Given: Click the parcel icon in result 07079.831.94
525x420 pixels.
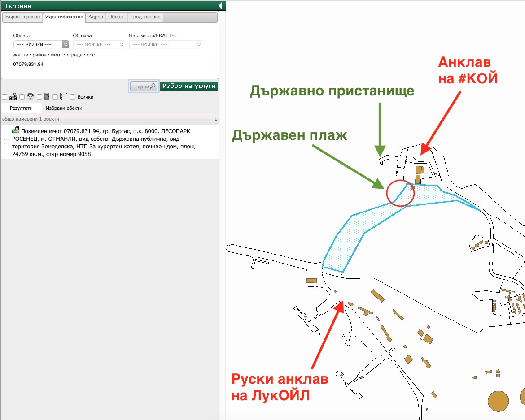Looking at the screenshot, I should click(15, 130).
